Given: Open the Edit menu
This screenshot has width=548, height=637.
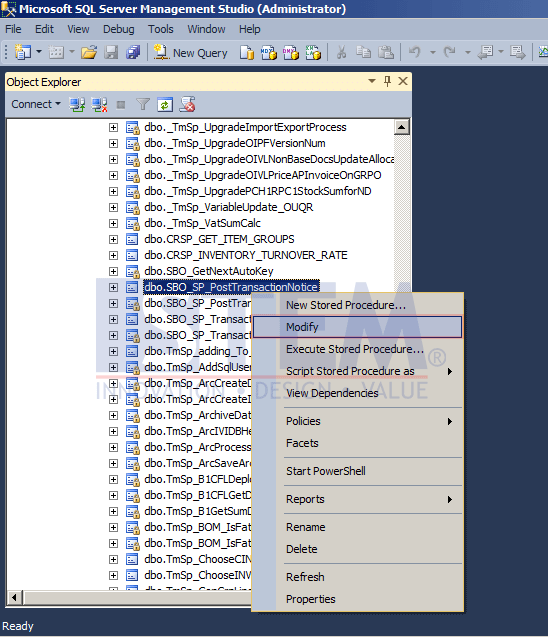Looking at the screenshot, I should point(44,29).
